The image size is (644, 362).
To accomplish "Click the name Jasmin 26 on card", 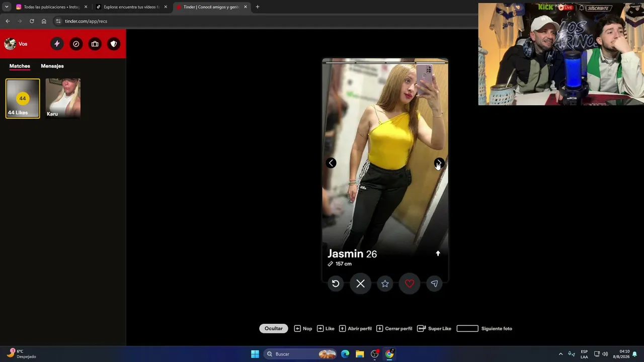I will 352,254.
